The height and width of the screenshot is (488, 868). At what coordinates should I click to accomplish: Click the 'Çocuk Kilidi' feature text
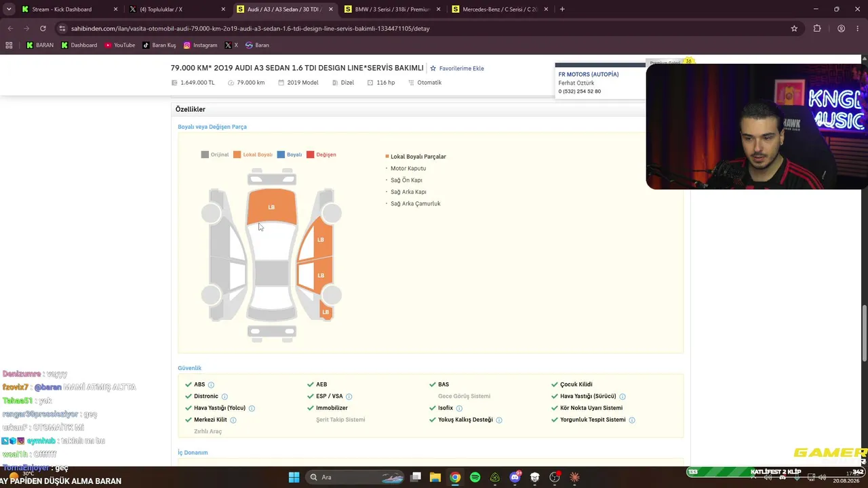(x=576, y=385)
